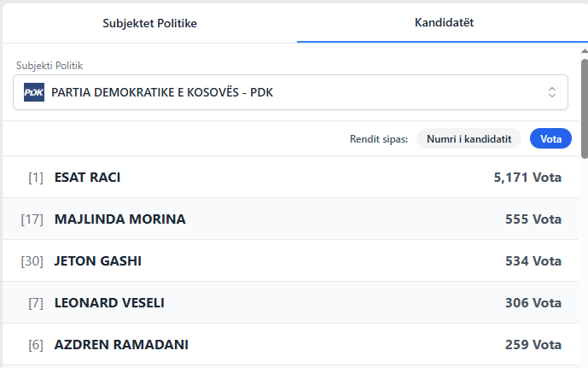This screenshot has height=368, width=588.
Task: Sort candidates by Vota
Action: pyautogui.click(x=550, y=138)
